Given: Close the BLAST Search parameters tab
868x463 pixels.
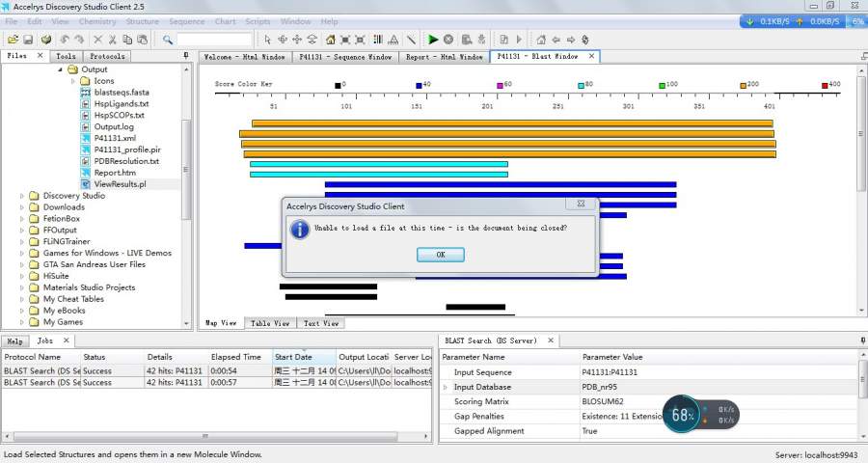Looking at the screenshot, I should click(551, 340).
